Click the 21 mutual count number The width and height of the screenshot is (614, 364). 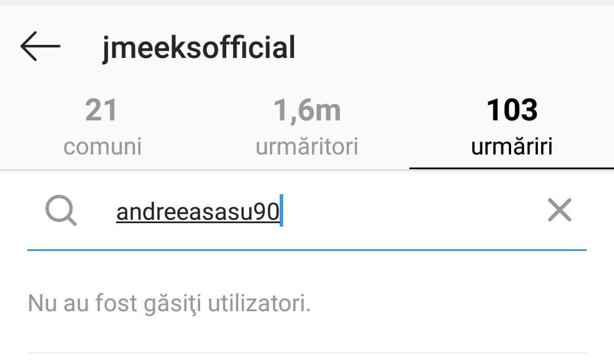point(101,110)
